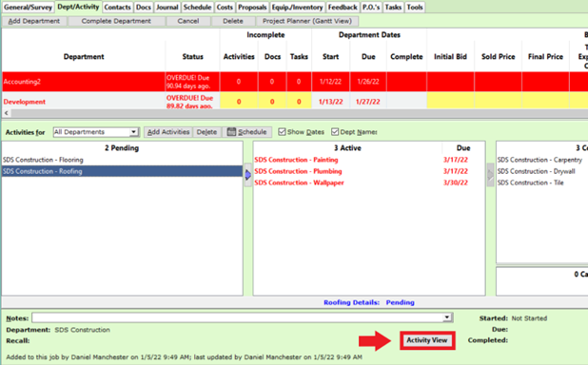
Task: Select SDS Construction - Painting active activity
Action: (296, 160)
